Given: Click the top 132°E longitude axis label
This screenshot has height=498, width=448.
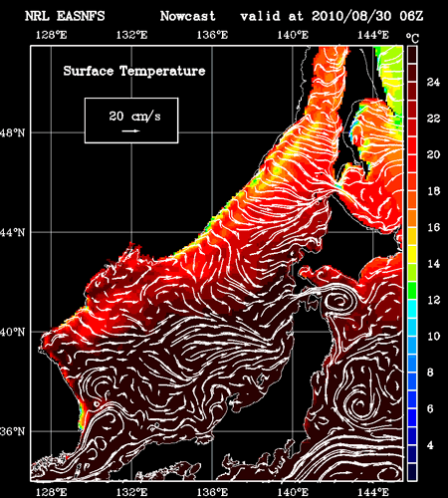Looking at the screenshot, I should coord(131,35).
